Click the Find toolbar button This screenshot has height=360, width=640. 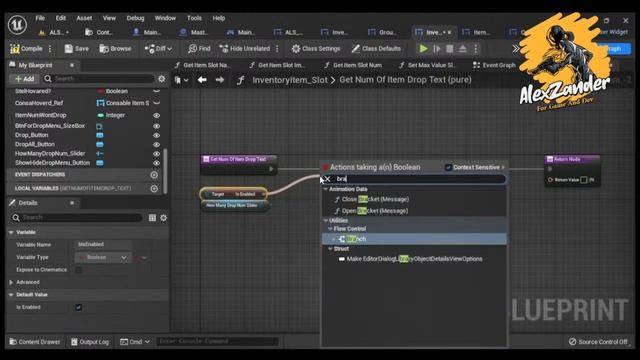[199, 49]
